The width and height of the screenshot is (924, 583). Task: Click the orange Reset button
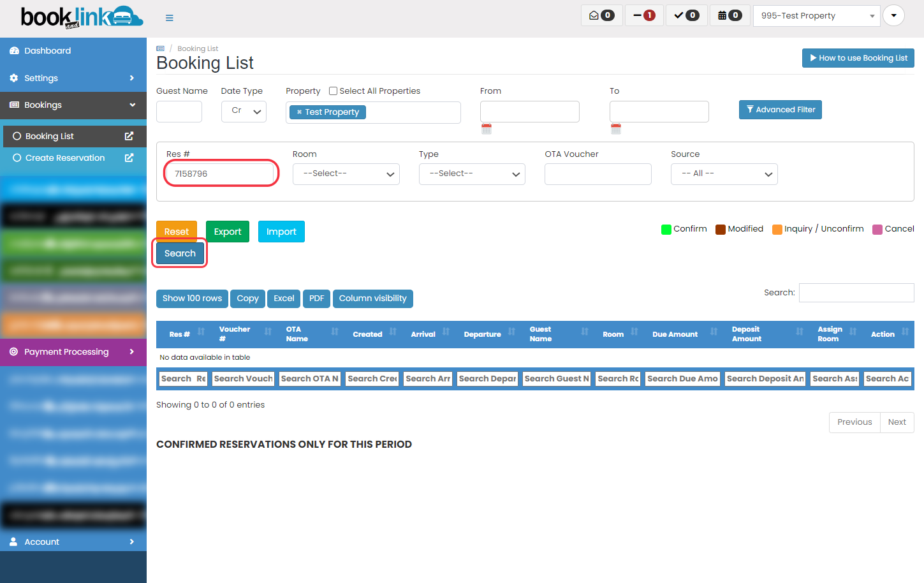[x=177, y=232]
